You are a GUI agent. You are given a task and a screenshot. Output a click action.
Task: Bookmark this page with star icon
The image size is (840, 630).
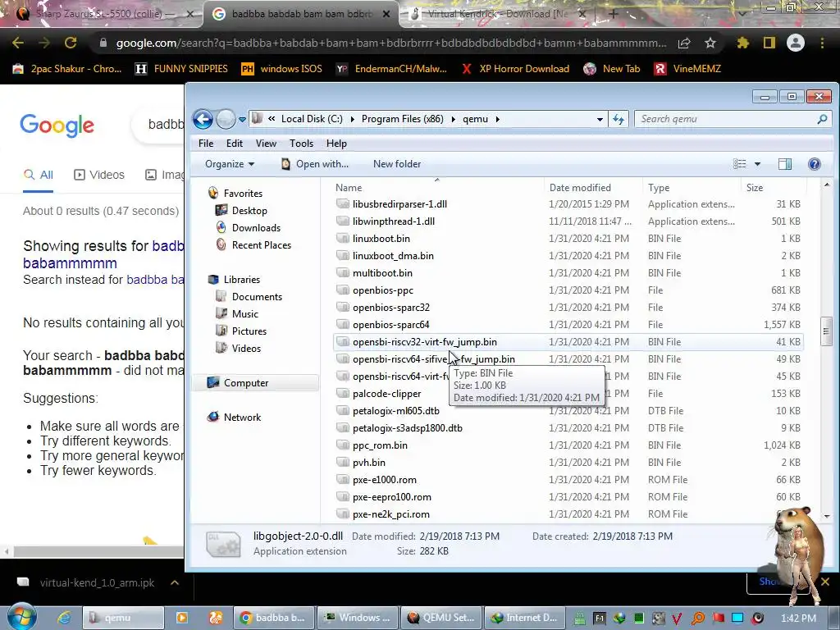710,43
